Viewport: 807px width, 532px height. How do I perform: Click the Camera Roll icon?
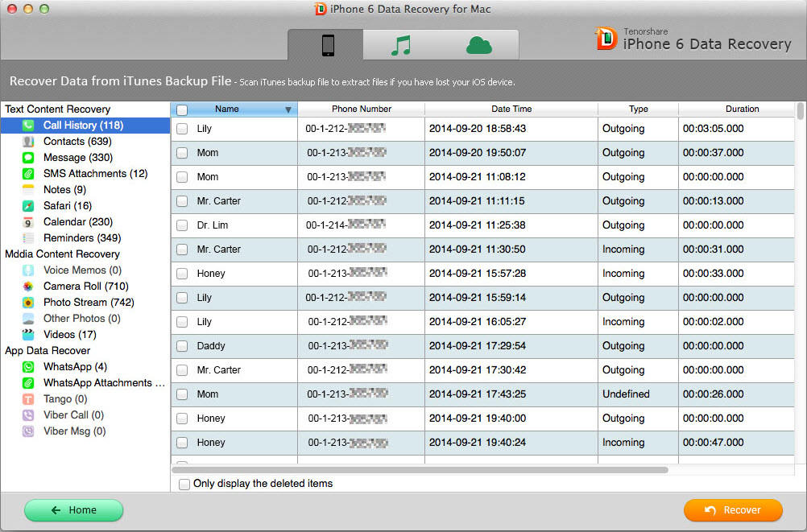pos(28,287)
